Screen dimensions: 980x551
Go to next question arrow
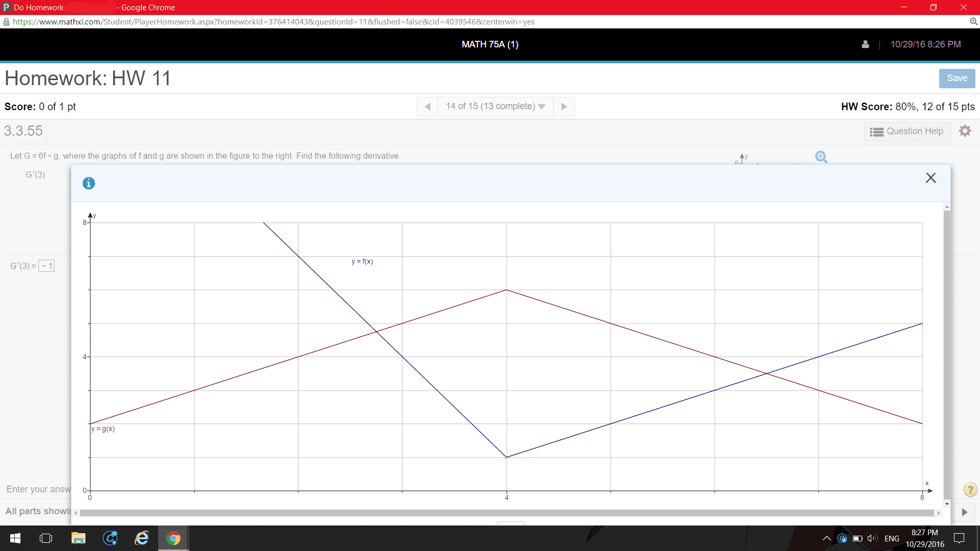[x=564, y=107]
